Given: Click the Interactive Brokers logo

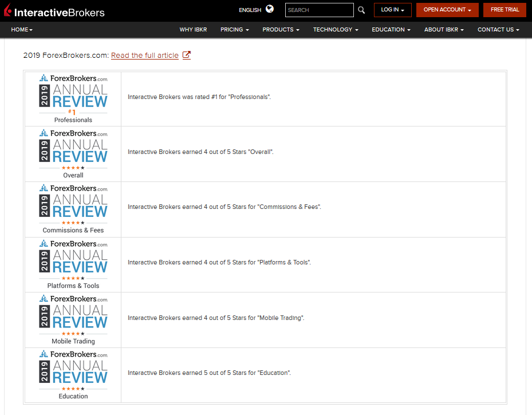Looking at the screenshot, I should tap(54, 11).
